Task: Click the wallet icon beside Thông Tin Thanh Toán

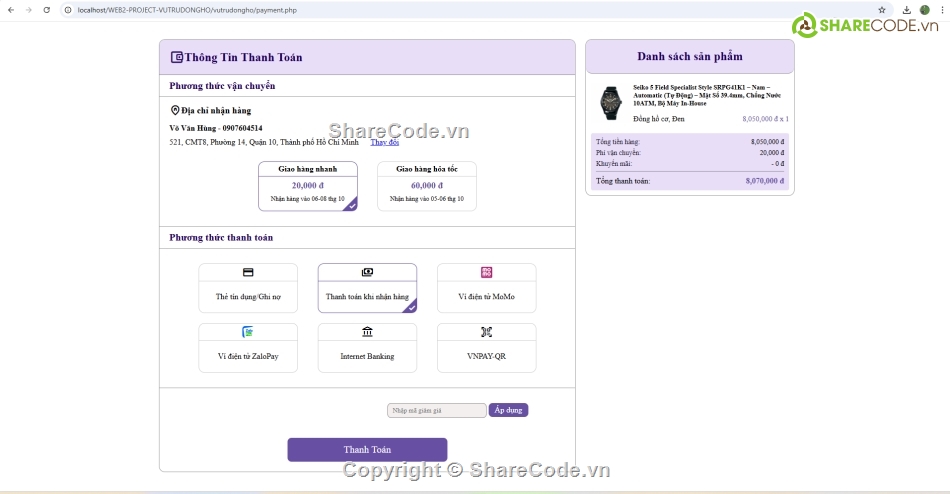Action: pos(177,57)
